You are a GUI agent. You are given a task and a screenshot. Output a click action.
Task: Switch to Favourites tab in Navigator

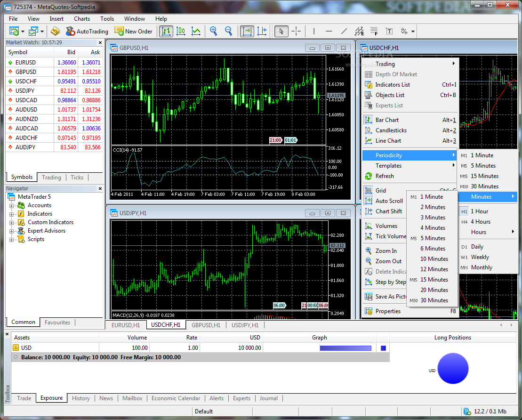pos(57,323)
